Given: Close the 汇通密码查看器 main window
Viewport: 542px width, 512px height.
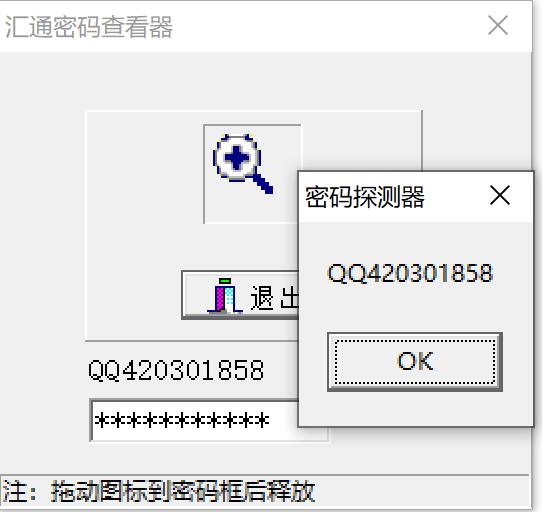Looking at the screenshot, I should point(498,25).
